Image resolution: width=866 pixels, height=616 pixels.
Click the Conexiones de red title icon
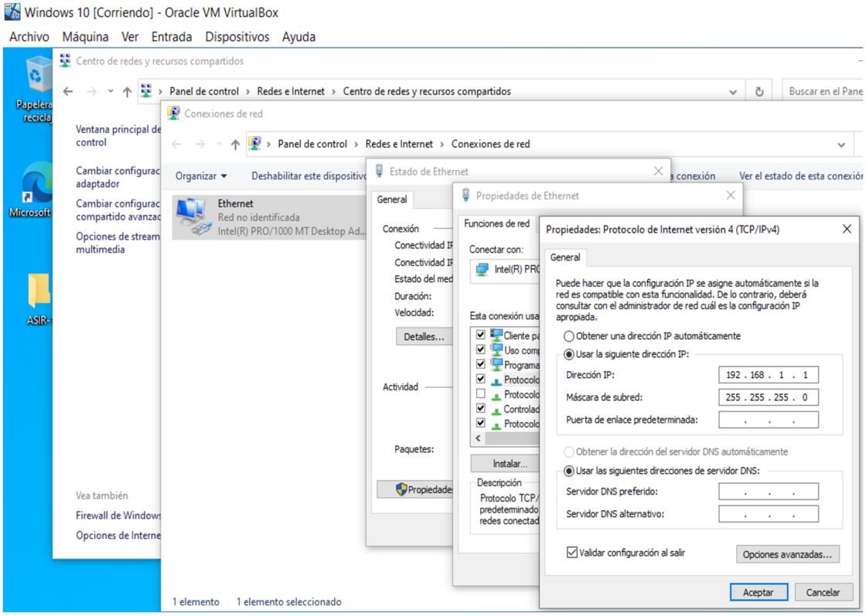(173, 113)
